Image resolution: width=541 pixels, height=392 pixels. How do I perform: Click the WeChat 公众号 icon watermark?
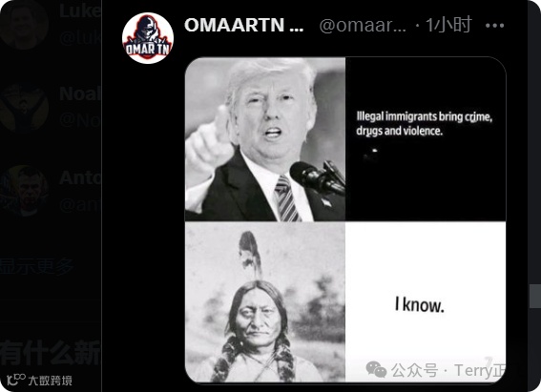(376, 369)
